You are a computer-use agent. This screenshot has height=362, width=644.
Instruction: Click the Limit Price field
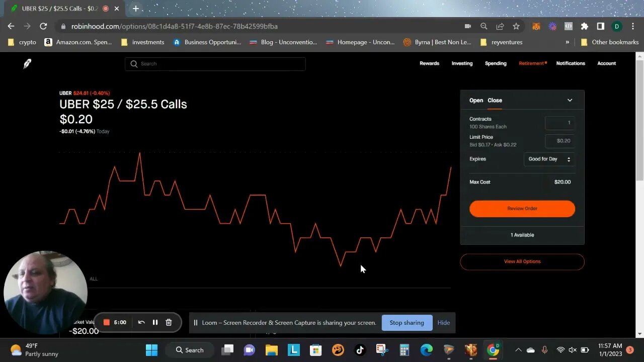559,141
